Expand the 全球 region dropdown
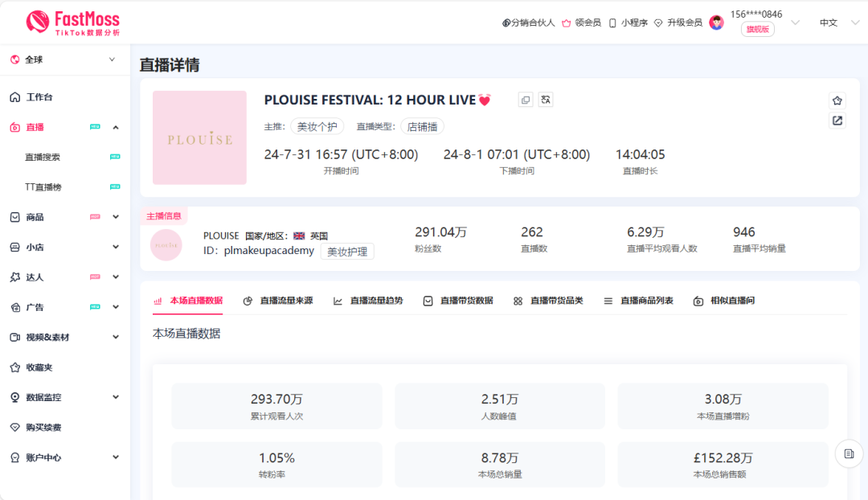The height and width of the screenshot is (500, 868). point(112,59)
